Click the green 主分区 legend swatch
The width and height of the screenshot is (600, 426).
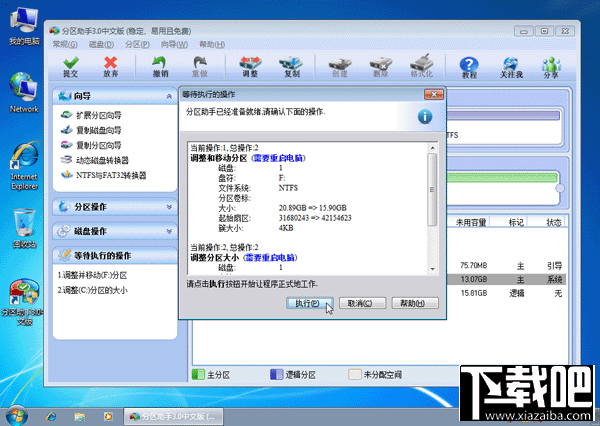point(198,374)
